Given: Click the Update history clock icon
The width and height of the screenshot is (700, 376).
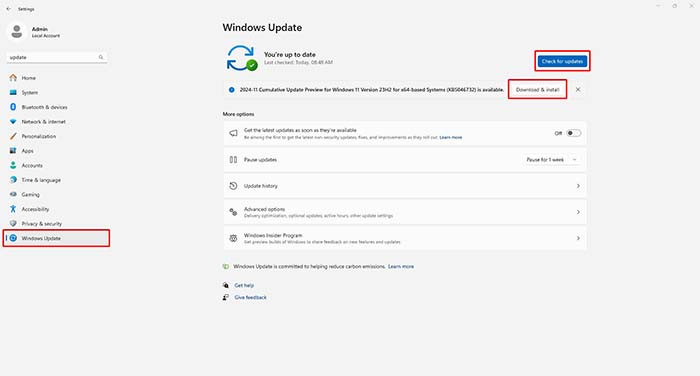Looking at the screenshot, I should (233, 186).
